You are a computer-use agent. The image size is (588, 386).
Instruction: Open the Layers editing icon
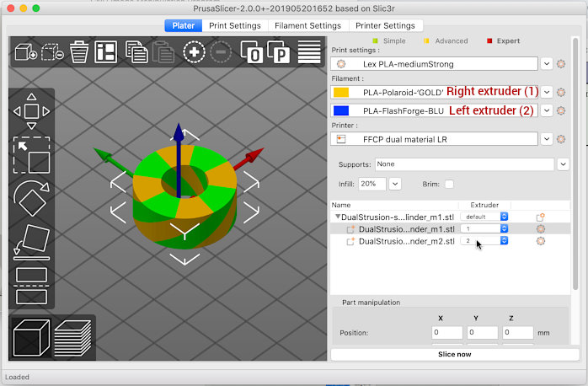[x=309, y=52]
